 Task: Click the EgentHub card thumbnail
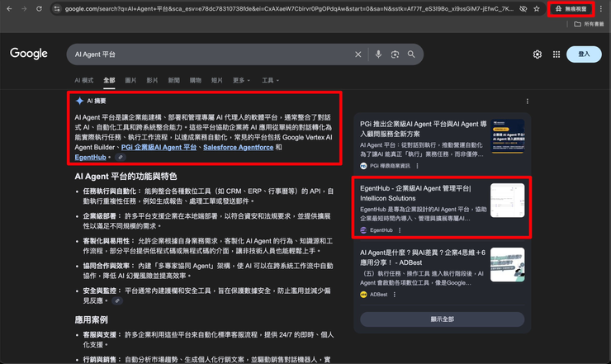pos(507,201)
